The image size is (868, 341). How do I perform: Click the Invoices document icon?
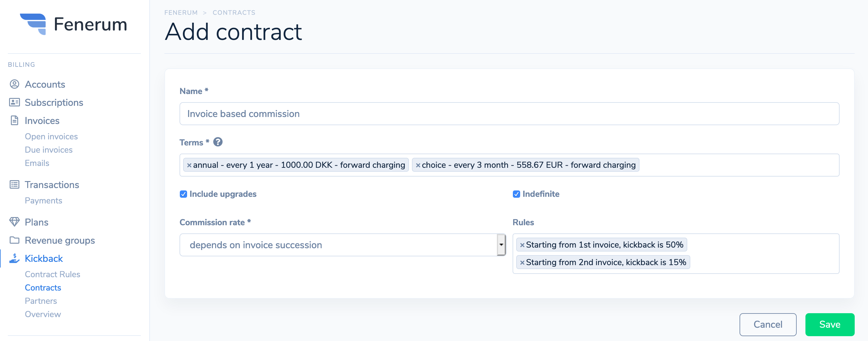tap(14, 120)
